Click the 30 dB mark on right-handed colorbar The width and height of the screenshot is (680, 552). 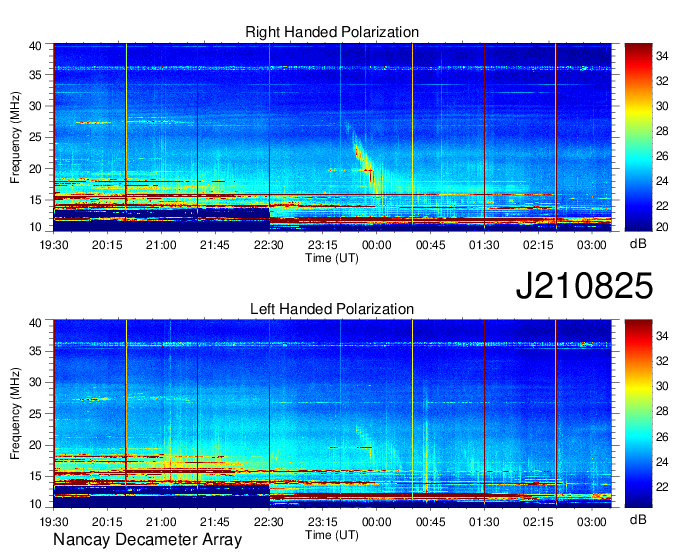(662, 106)
